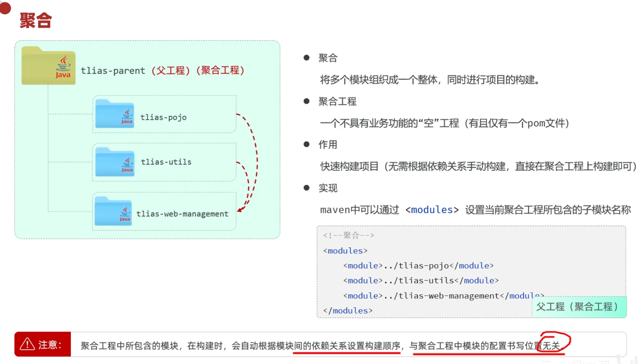Click the bullet point before 聚合工程

click(306, 101)
